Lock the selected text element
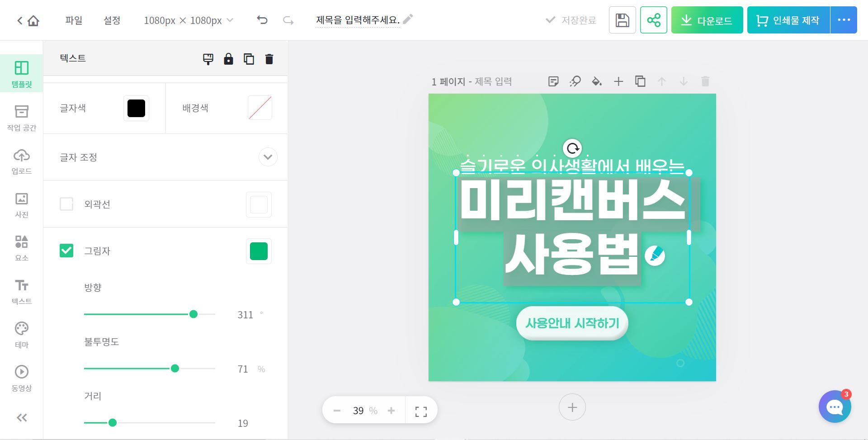 tap(228, 59)
